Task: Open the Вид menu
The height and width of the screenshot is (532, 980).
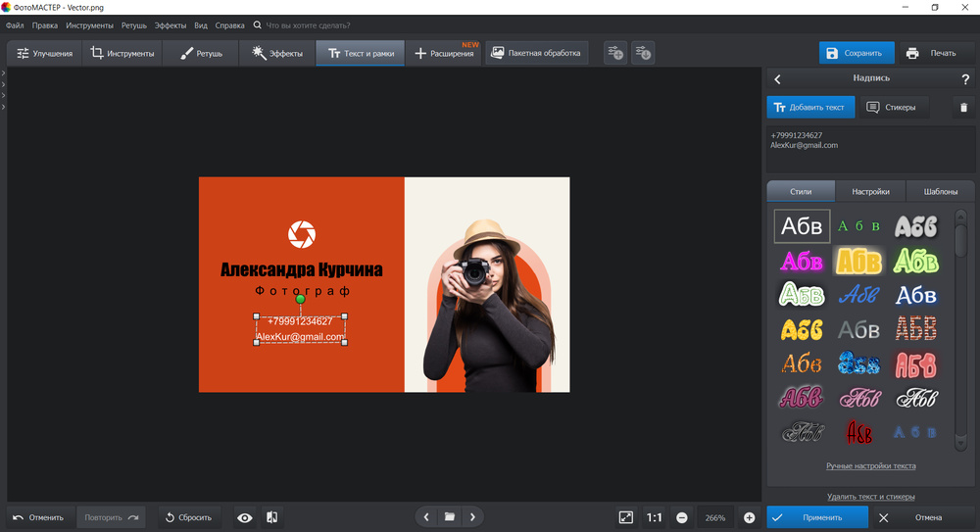Action: tap(201, 25)
